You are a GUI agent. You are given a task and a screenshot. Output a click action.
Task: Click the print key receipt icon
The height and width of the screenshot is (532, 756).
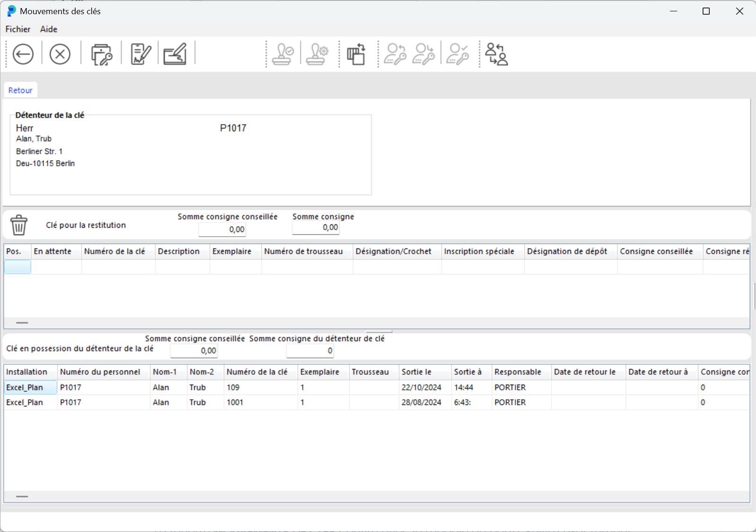pyautogui.click(x=101, y=54)
